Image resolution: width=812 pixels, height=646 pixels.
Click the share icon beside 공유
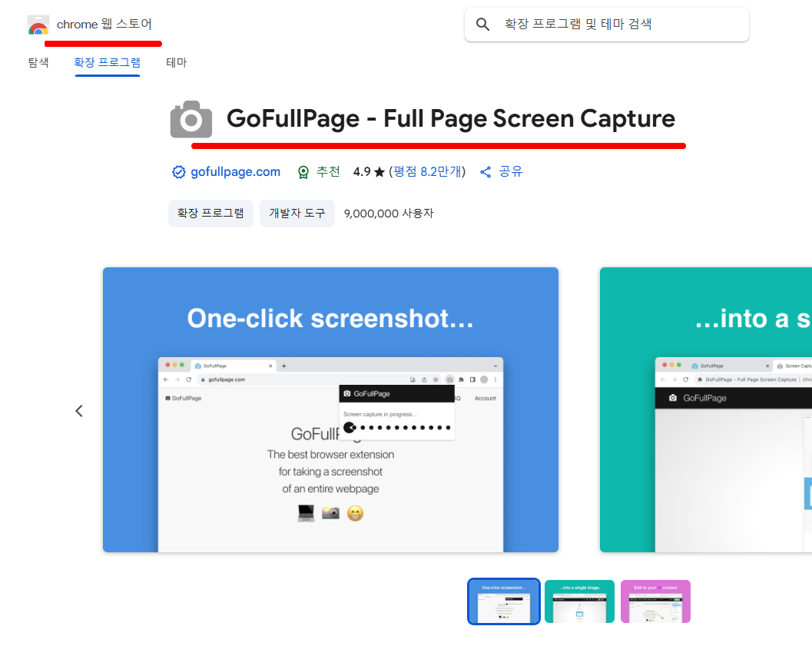coord(486,172)
